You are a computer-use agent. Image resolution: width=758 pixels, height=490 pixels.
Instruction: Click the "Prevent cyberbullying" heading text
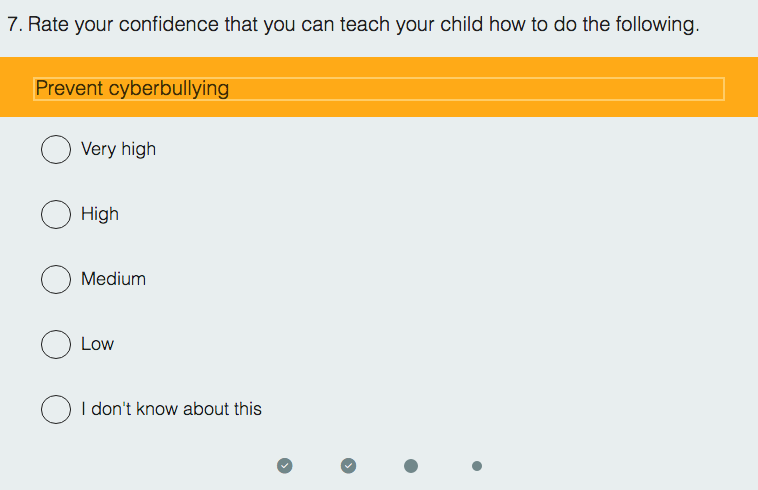[x=132, y=88]
